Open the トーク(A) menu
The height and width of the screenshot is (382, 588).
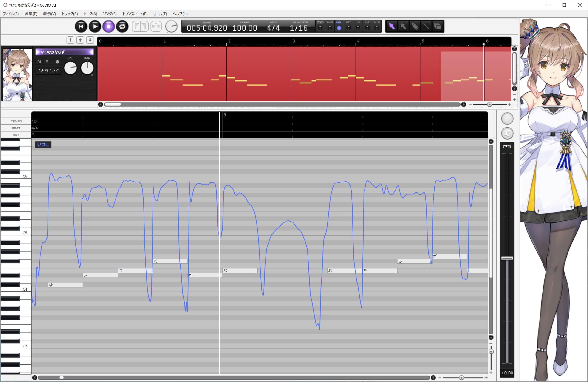[90, 14]
